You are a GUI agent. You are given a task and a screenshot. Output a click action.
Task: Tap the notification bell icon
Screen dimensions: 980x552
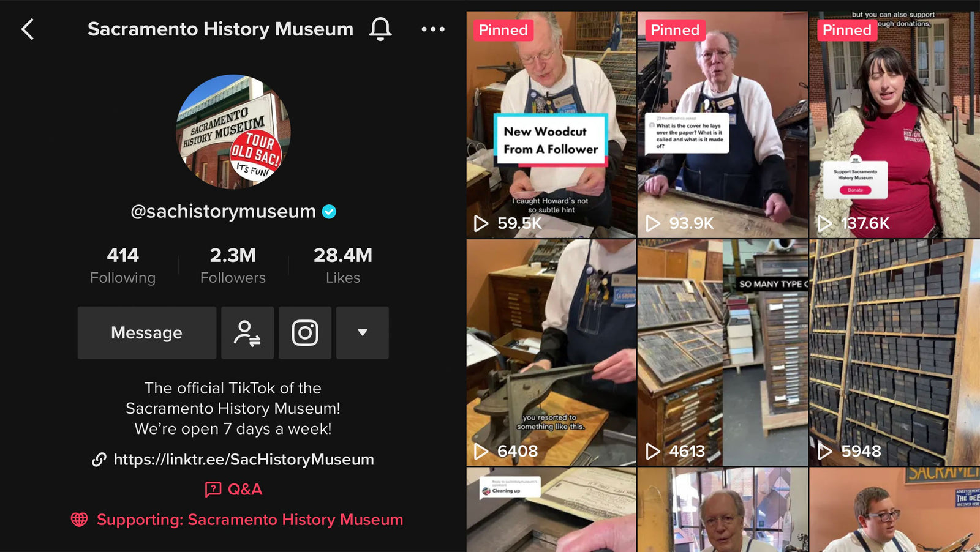(x=380, y=29)
